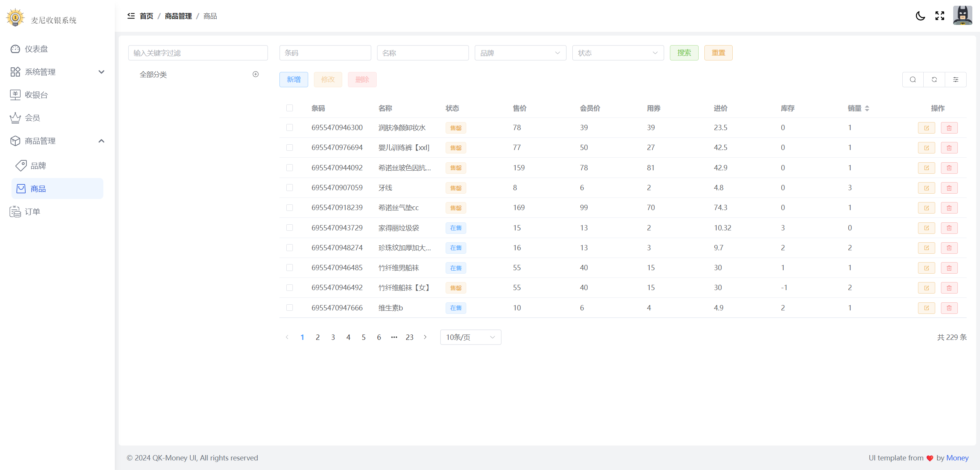Tick the checkbox for 润肤净颜卸妆水
Screen dimensions: 980x470
[x=289, y=127]
